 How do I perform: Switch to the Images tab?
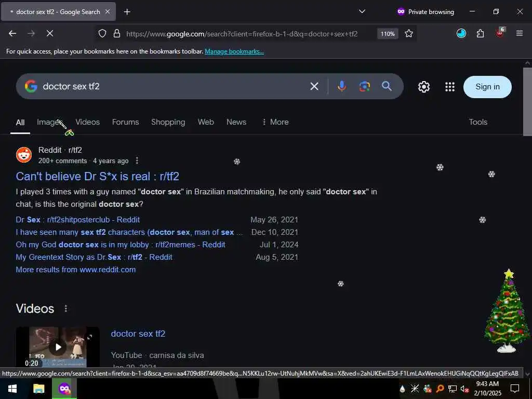49,122
